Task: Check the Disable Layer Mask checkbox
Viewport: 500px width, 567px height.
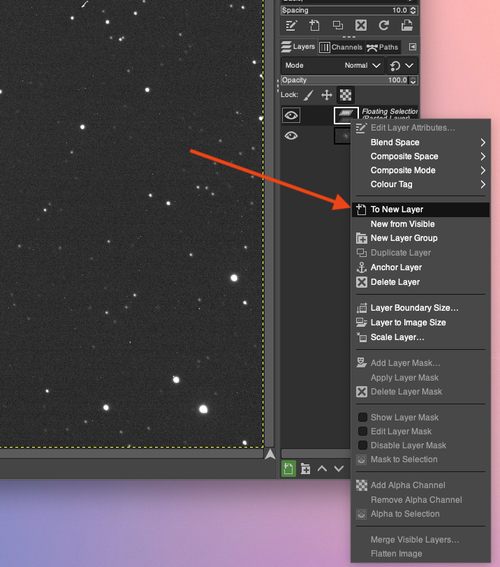Action: (x=362, y=446)
